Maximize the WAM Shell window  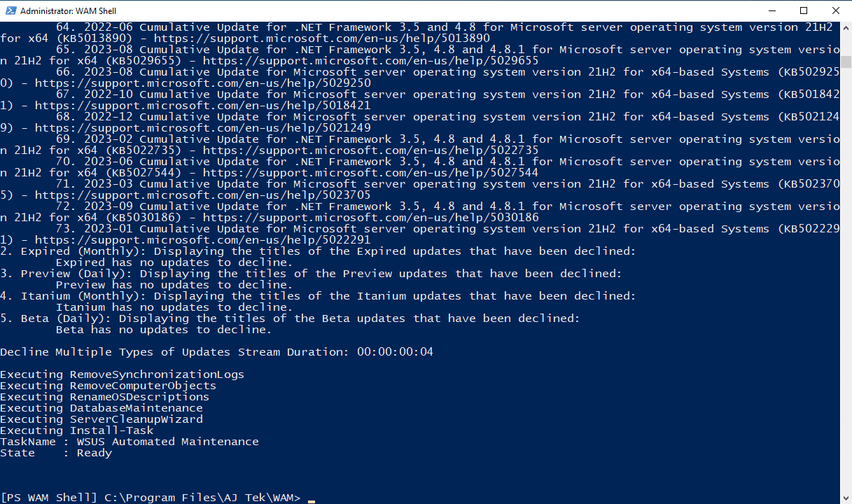point(804,10)
